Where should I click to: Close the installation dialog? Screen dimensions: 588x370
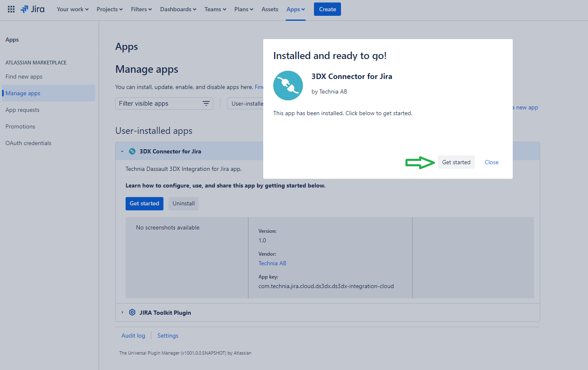[491, 162]
